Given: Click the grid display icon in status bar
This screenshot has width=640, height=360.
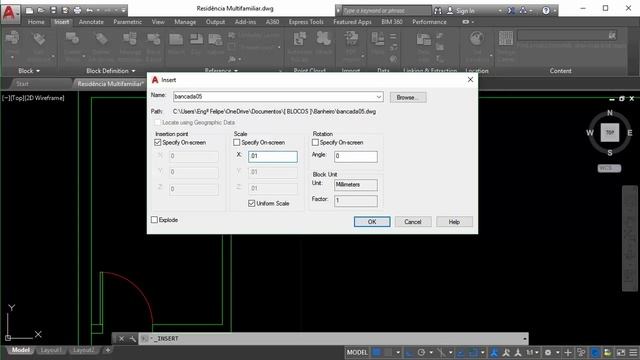Looking at the screenshot, I should [x=377, y=352].
